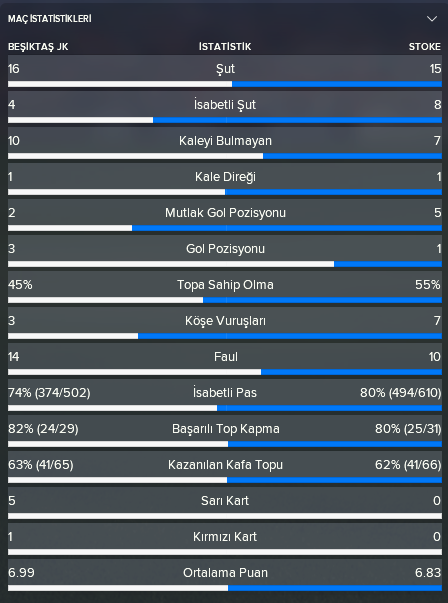Click the Başarılı Top Kapma label

click(226, 429)
